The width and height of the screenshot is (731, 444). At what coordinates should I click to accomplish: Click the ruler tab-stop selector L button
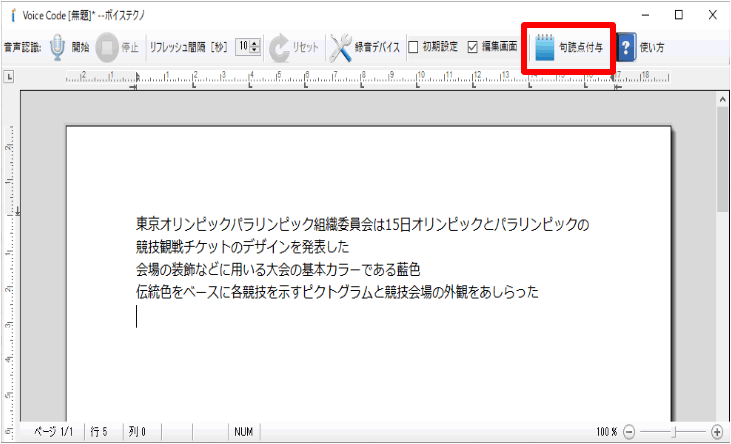tap(9, 76)
